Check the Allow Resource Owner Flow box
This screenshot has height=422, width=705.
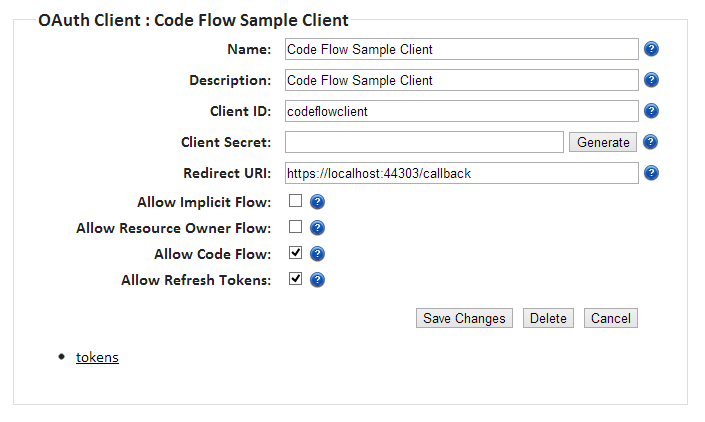(296, 227)
